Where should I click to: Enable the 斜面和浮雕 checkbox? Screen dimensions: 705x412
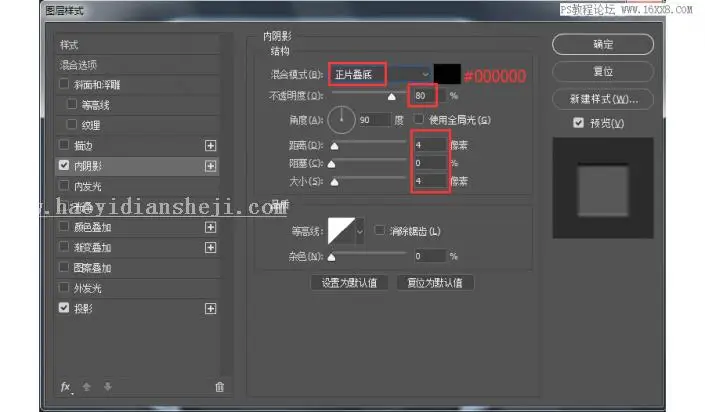point(64,84)
